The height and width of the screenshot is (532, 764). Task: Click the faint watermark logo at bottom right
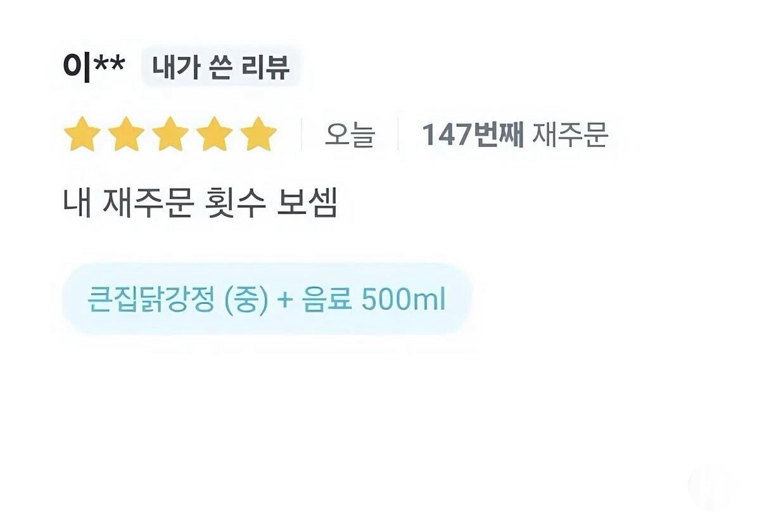pos(713,488)
